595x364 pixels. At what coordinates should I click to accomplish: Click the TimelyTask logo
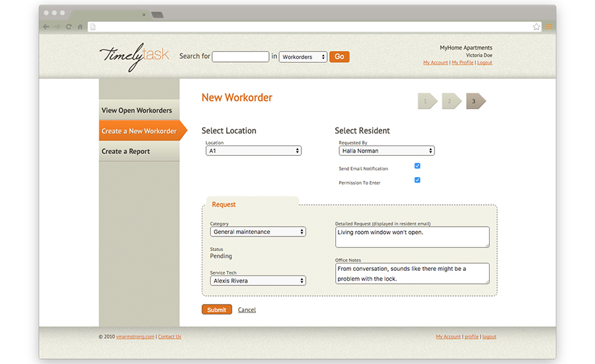(133, 57)
